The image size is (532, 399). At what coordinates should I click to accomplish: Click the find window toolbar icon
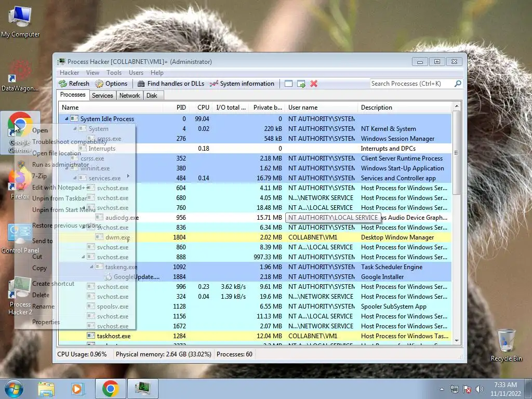click(288, 84)
